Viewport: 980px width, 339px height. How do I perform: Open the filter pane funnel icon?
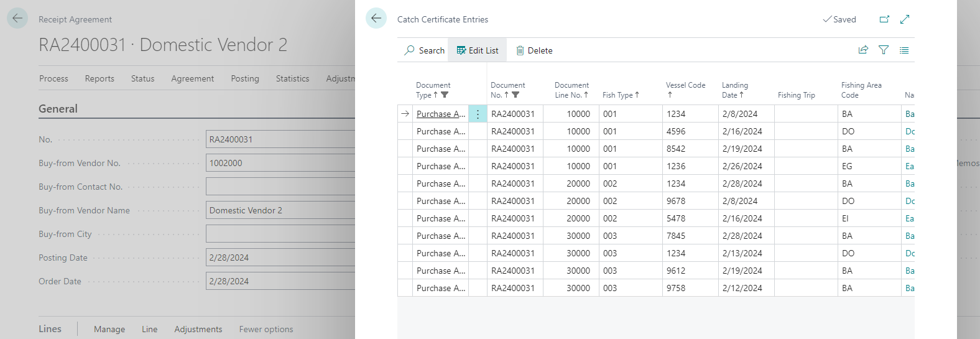pyautogui.click(x=884, y=50)
